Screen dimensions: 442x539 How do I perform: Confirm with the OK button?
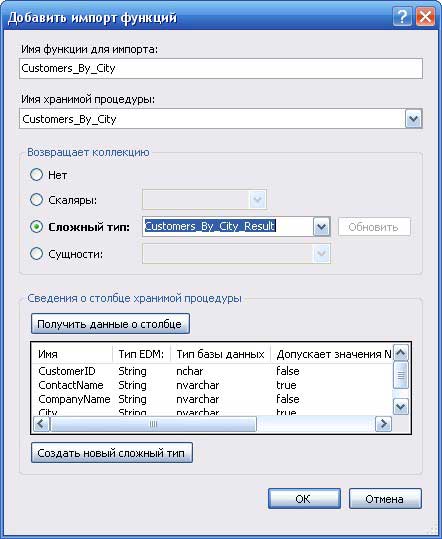tap(304, 498)
